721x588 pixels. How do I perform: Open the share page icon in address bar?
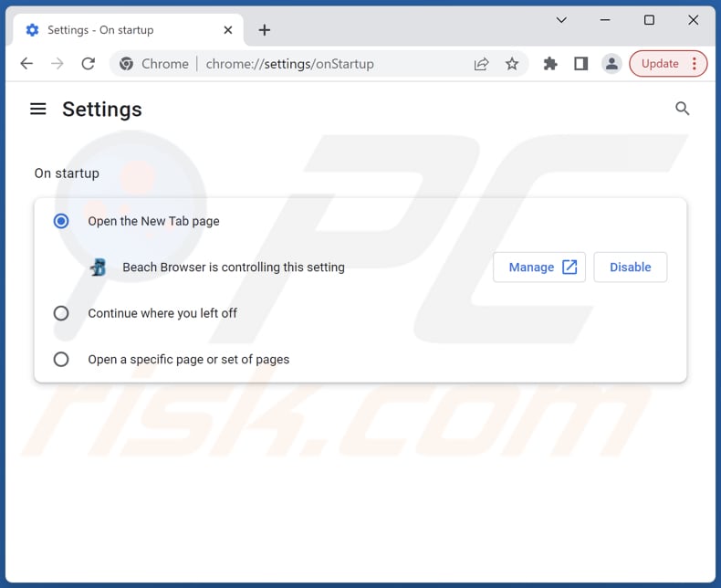(481, 64)
